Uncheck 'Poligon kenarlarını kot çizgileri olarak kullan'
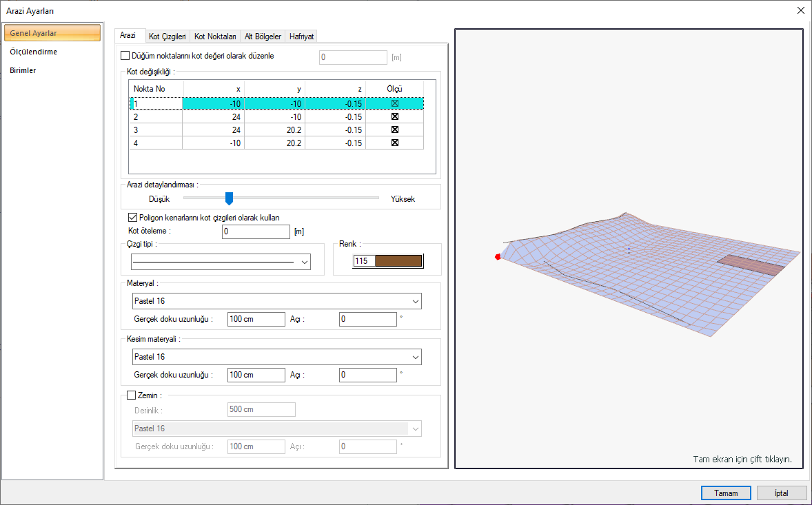The width and height of the screenshot is (812, 505). click(x=134, y=218)
